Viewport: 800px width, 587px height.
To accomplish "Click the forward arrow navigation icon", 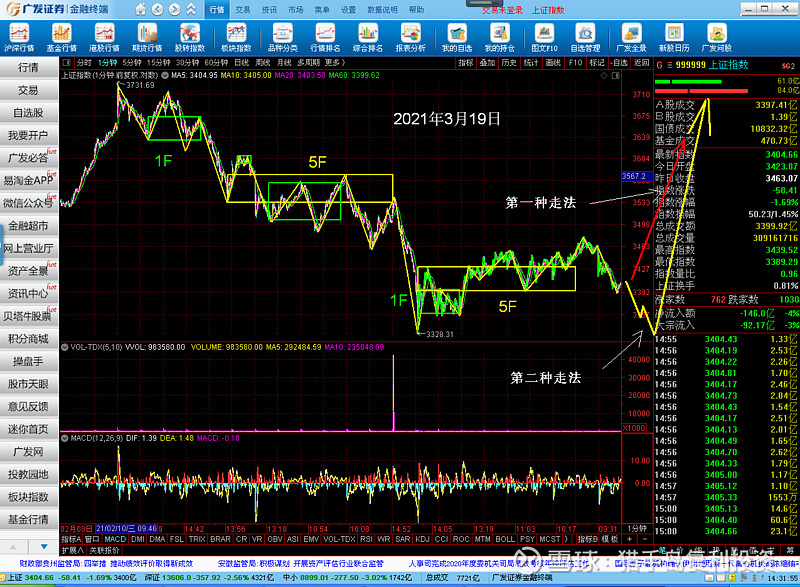I will point(174,9).
